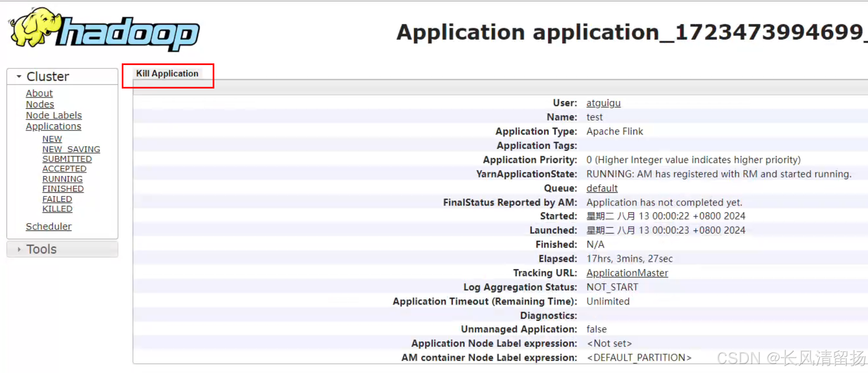This screenshot has width=868, height=373.
Task: Click the Kill Application button
Action: (167, 74)
